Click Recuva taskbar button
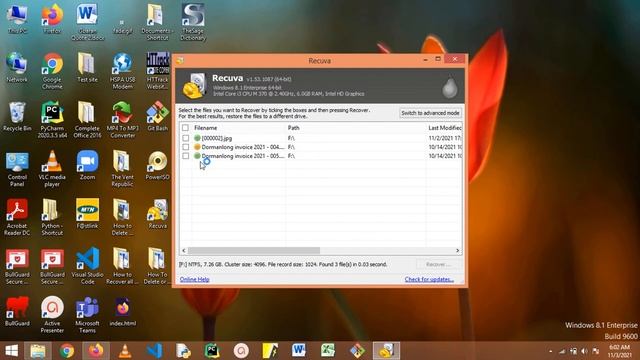Screen dimensions: 640x360 pos(386,351)
